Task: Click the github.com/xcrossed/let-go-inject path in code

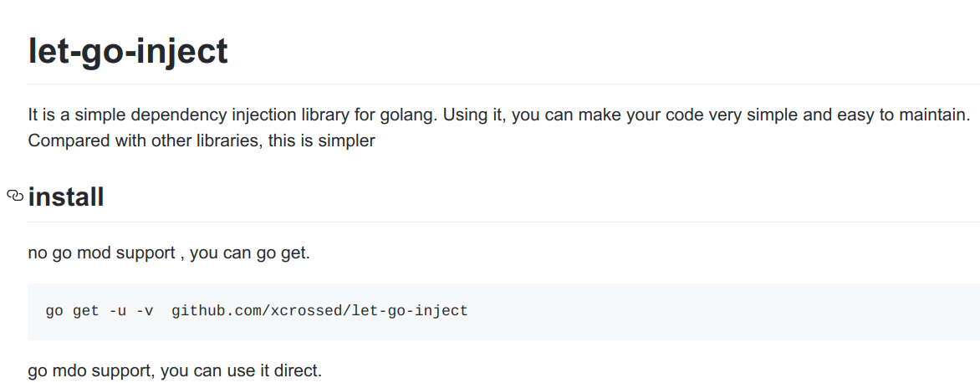Action: click(x=319, y=311)
